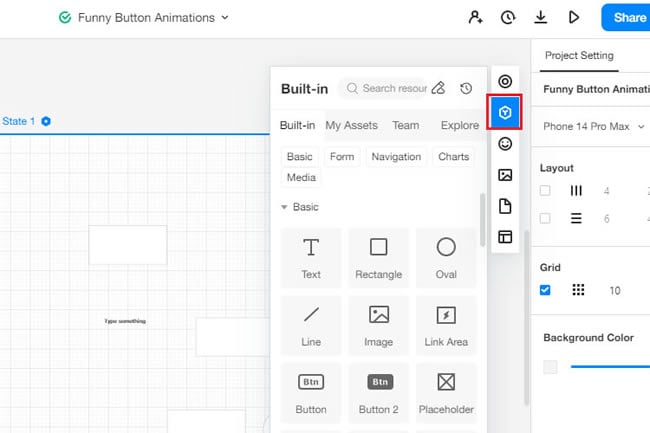Select the Rectangle component
The width and height of the screenshot is (650, 433).
[x=378, y=258]
